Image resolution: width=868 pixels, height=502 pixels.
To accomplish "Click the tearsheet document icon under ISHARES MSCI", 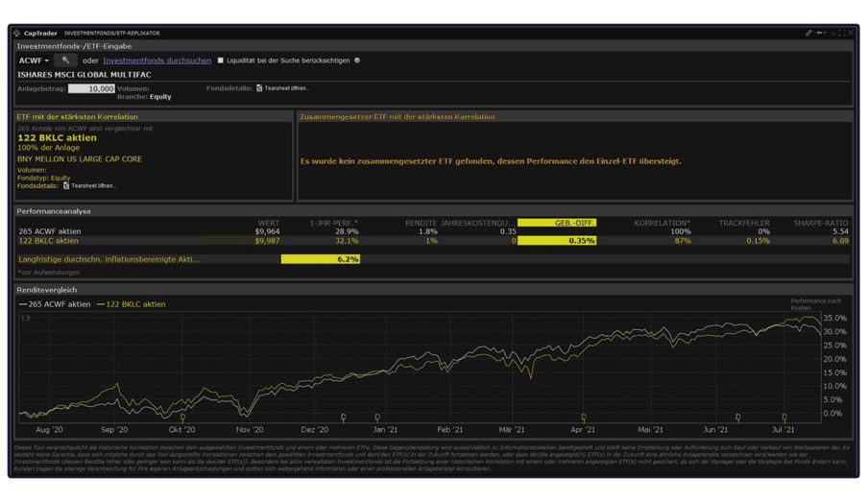I will point(259,88).
